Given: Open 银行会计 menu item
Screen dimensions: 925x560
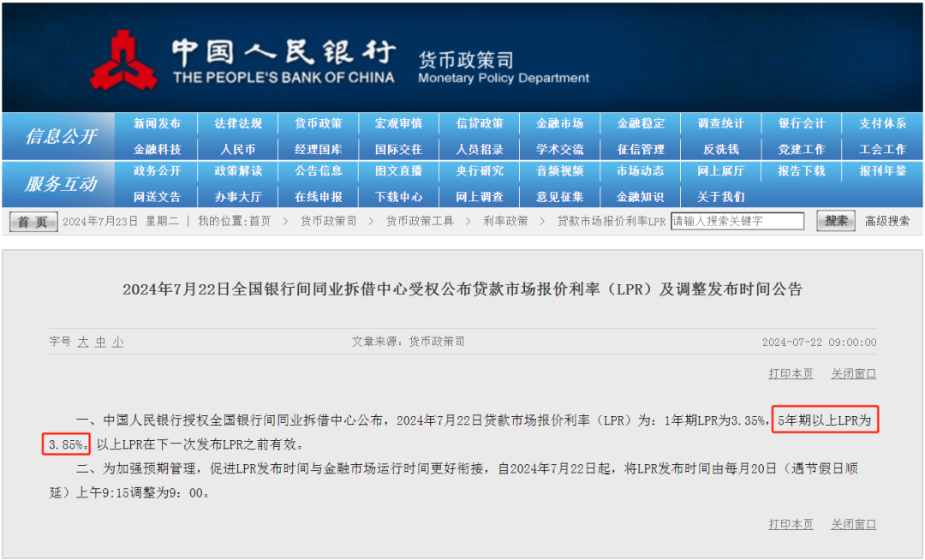Looking at the screenshot, I should coord(802,124).
